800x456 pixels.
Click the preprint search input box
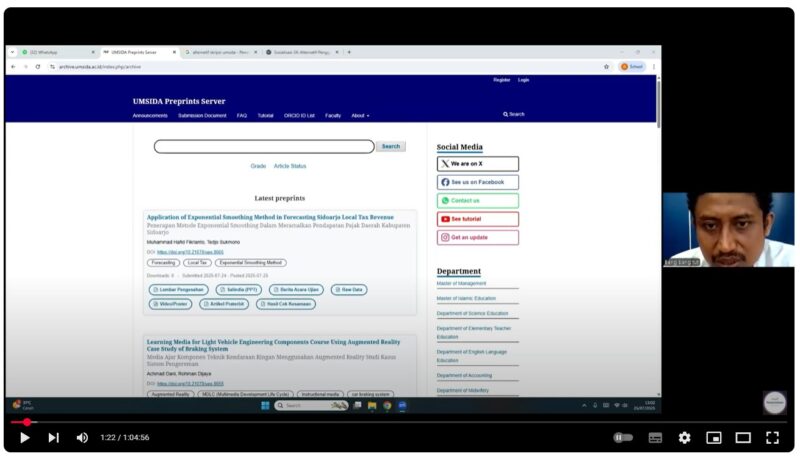coord(264,147)
